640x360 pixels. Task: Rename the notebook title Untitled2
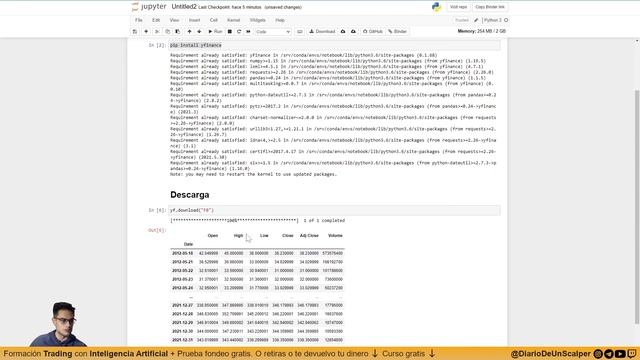(x=184, y=7)
